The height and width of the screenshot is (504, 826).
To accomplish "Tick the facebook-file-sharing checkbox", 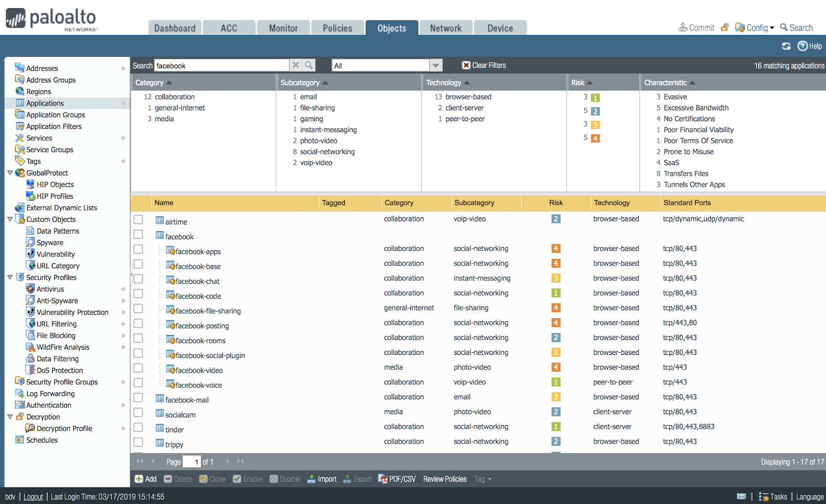I will coord(138,308).
